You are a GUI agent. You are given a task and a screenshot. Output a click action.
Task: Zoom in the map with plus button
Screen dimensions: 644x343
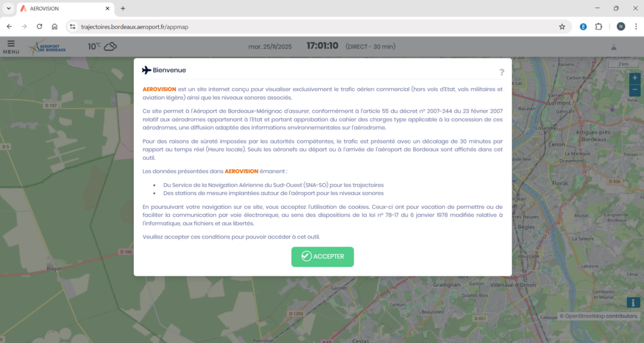(x=634, y=77)
